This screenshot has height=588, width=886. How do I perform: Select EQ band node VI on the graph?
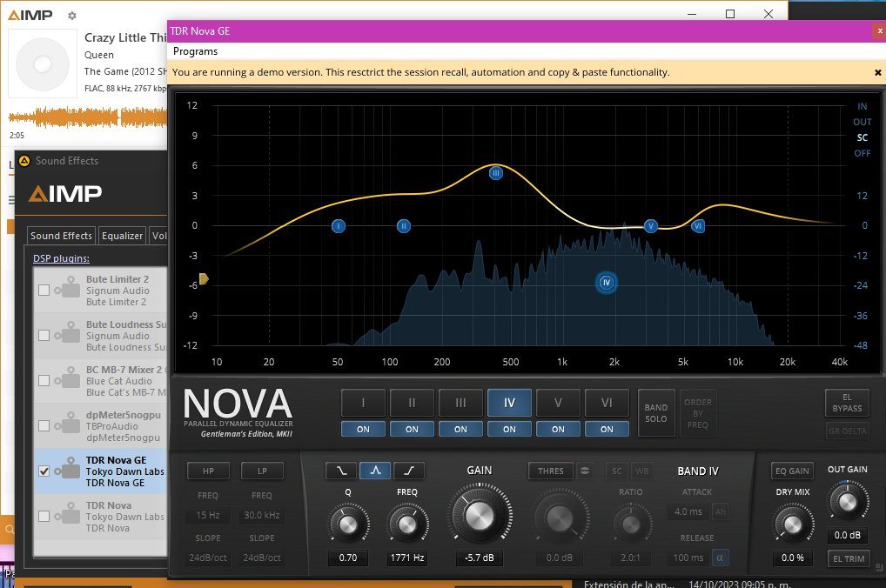698,226
